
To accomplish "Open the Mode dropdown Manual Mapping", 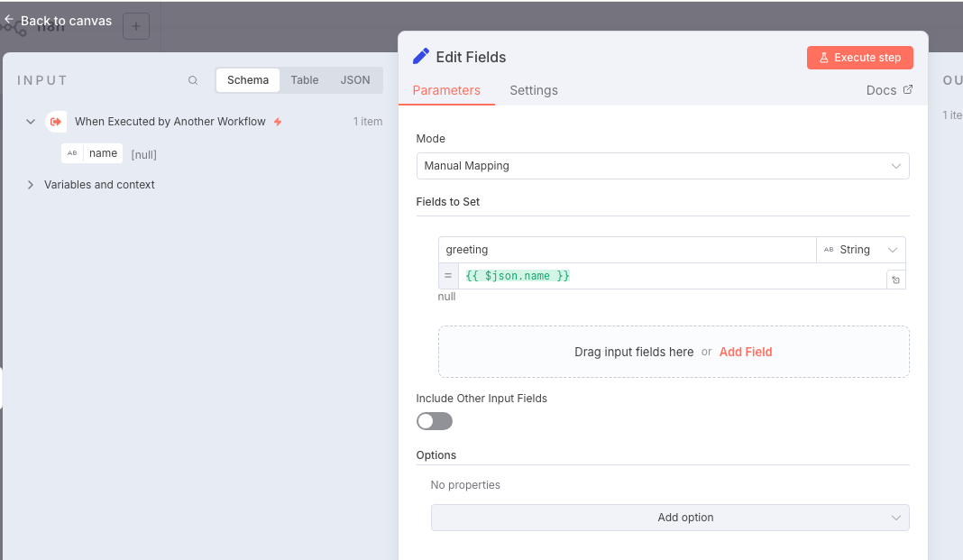I will coord(662,166).
